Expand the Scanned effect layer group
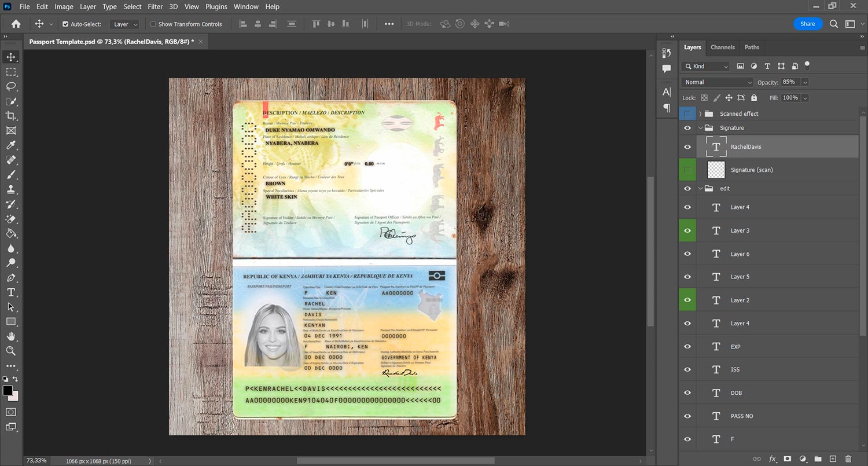The image size is (868, 466). point(700,114)
